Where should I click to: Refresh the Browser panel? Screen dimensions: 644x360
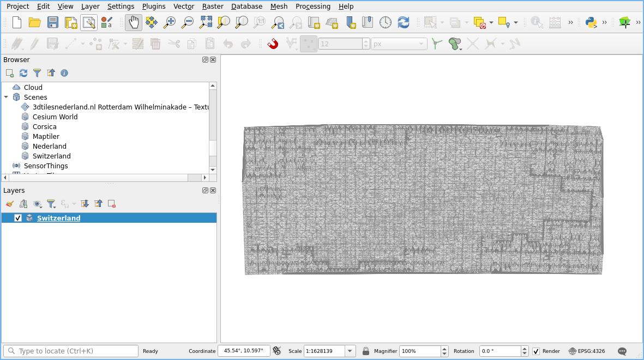(23, 72)
